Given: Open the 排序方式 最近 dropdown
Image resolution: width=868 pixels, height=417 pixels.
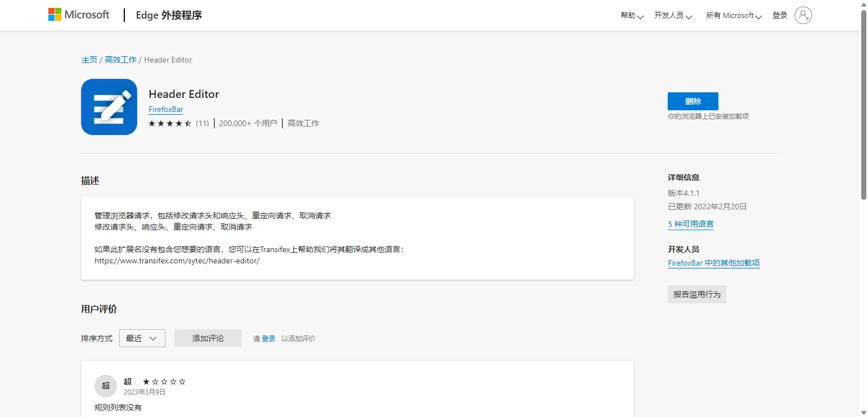Looking at the screenshot, I should coord(142,338).
